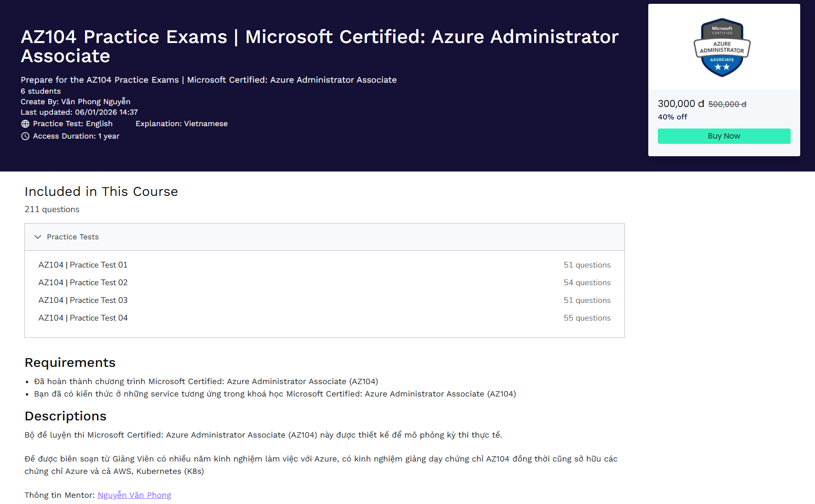
Task: Open the Nguyễn Văn Phong mentor link
Action: point(134,495)
